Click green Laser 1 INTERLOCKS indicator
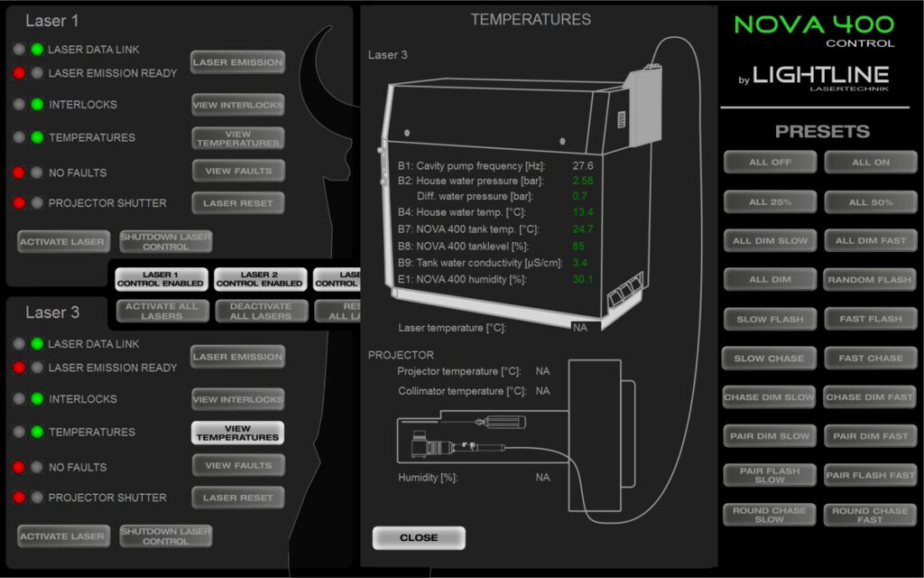The height and width of the screenshot is (578, 924). [x=37, y=105]
